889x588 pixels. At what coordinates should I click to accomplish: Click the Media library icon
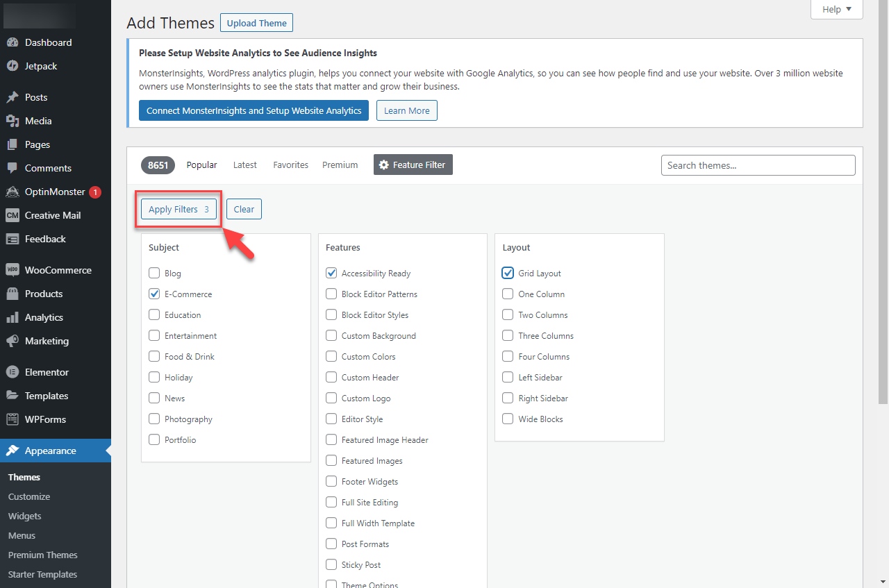click(x=13, y=121)
